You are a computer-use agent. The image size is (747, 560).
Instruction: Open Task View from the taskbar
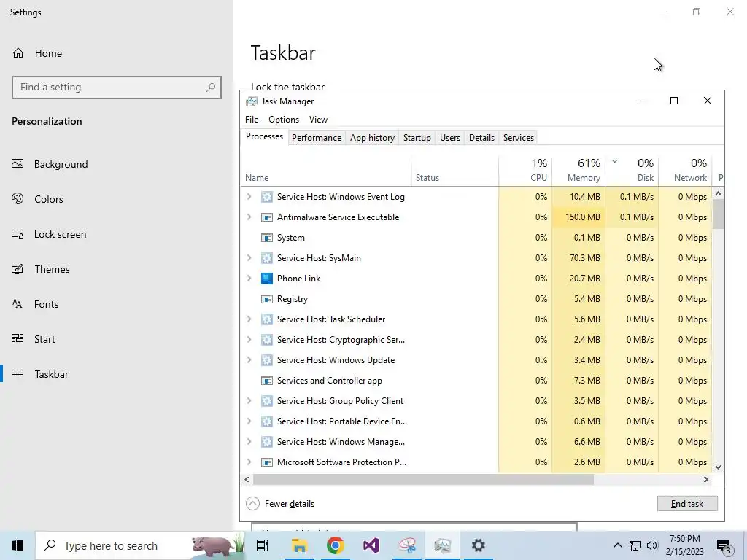point(263,545)
